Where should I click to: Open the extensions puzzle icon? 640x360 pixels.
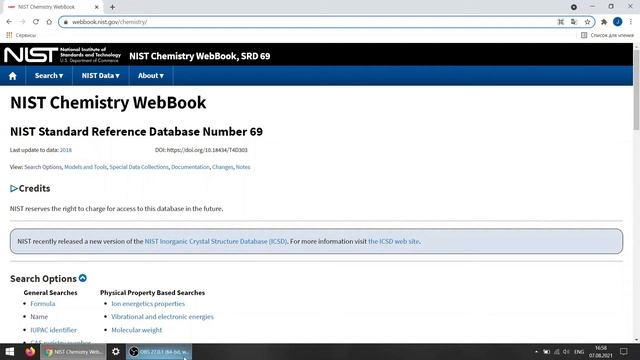coord(604,22)
